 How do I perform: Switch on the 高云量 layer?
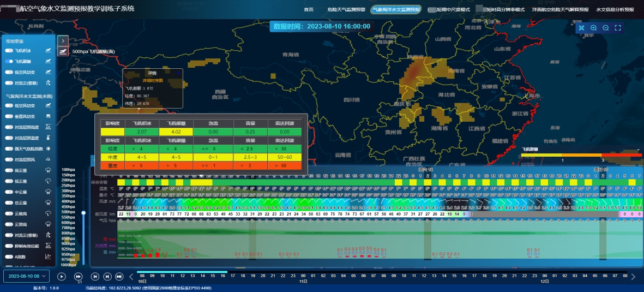9,170
